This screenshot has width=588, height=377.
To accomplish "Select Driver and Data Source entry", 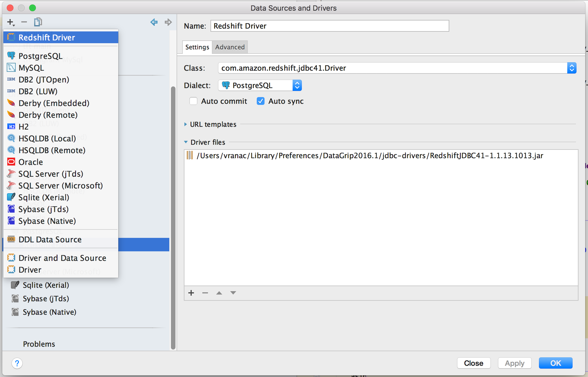I will tap(61, 258).
